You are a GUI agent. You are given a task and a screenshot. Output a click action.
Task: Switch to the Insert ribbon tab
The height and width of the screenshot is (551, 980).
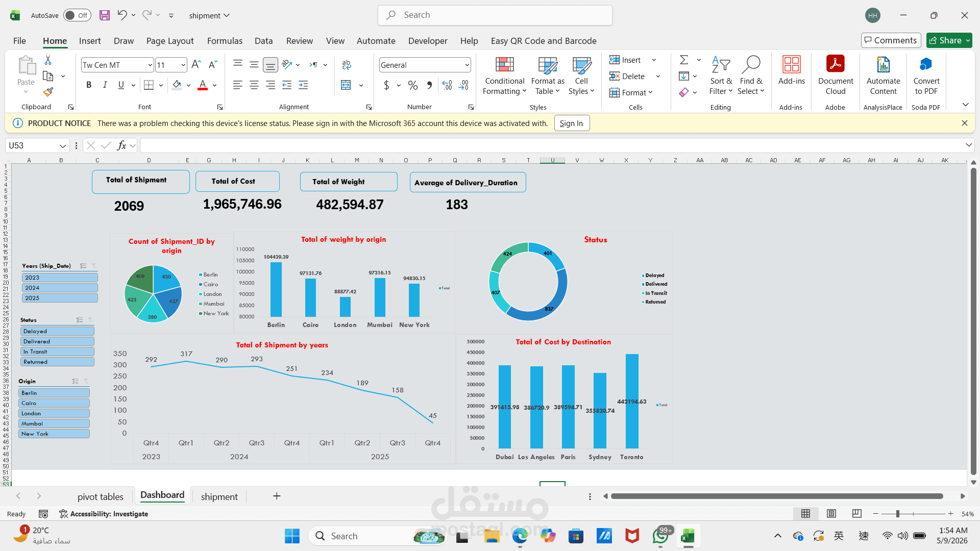point(90,41)
